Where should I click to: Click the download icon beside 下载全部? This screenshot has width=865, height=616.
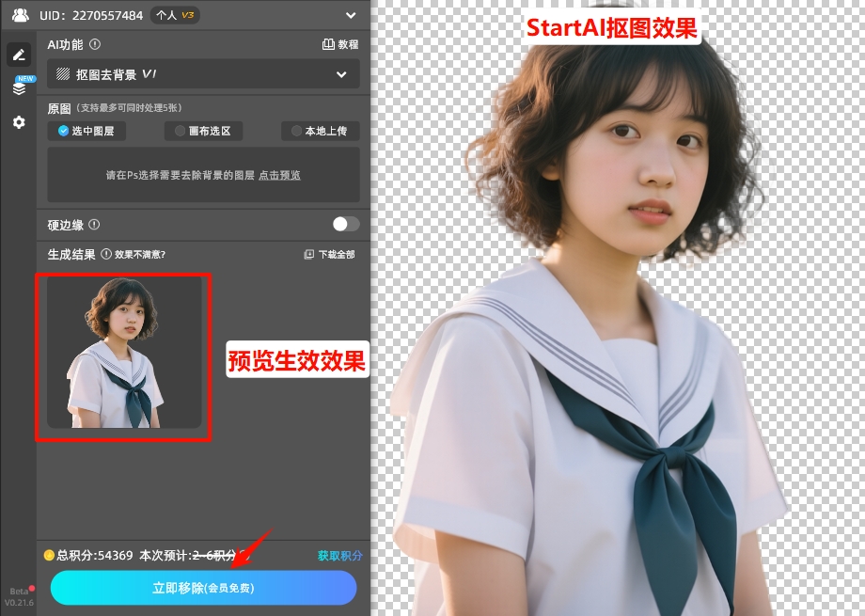pos(309,254)
